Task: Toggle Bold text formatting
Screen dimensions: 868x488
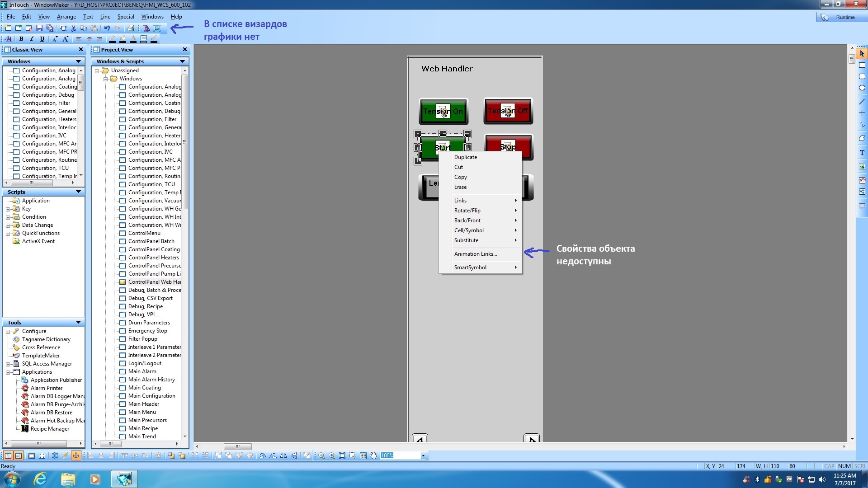Action: tap(21, 39)
